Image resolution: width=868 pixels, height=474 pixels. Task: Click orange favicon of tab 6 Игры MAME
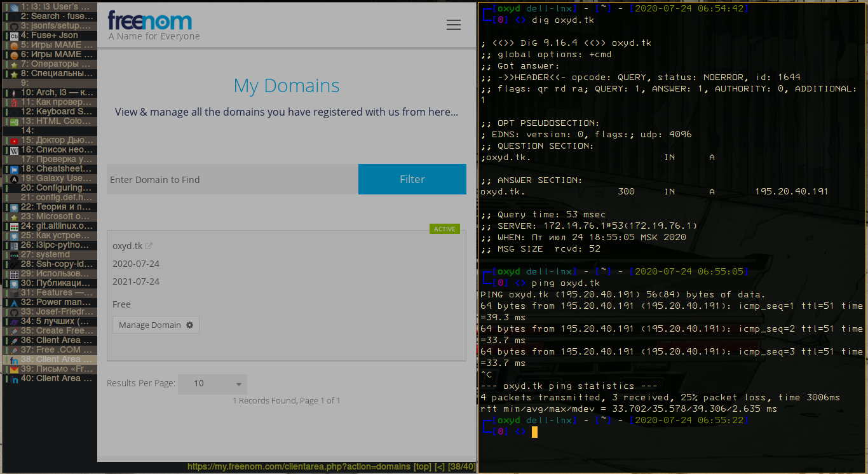pyautogui.click(x=14, y=55)
